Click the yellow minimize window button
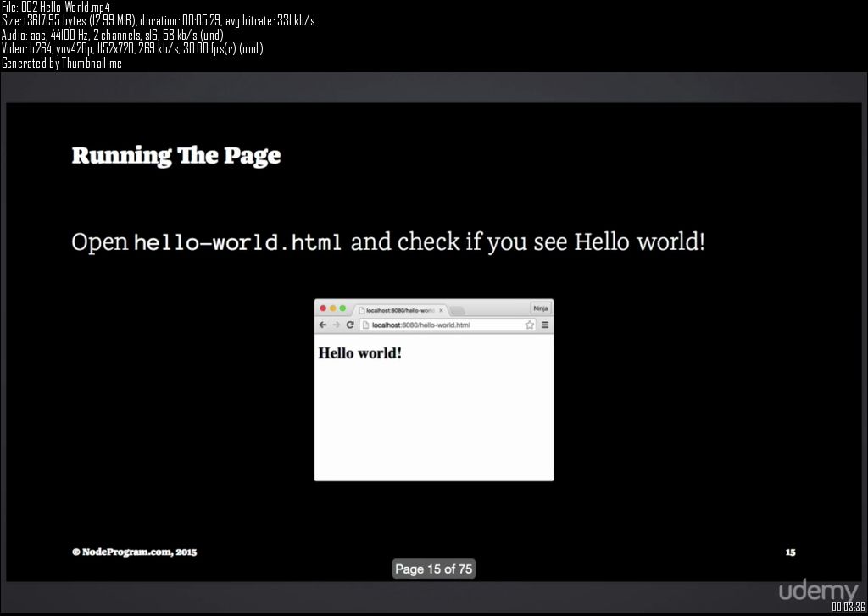The image size is (868, 616). pos(332,308)
